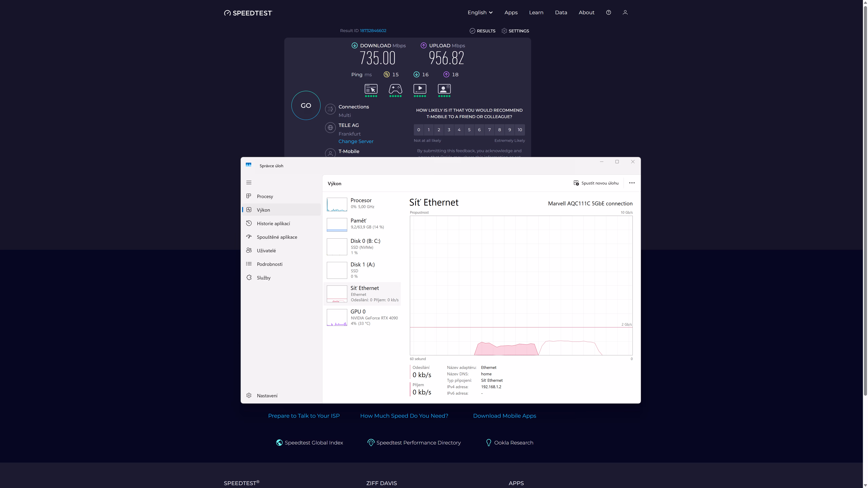Screen dimensions: 868x488
Task: Open the user account profile icon
Action: pyautogui.click(x=625, y=13)
